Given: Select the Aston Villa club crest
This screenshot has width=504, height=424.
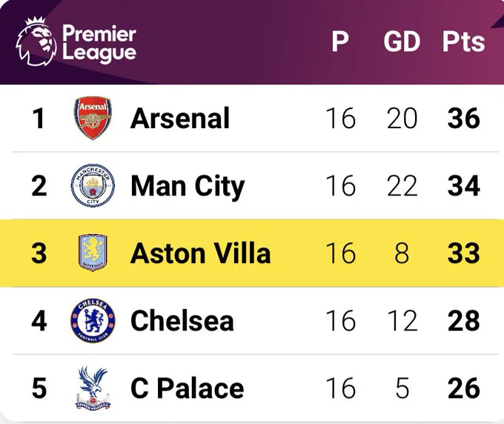Looking at the screenshot, I should 93,253.
